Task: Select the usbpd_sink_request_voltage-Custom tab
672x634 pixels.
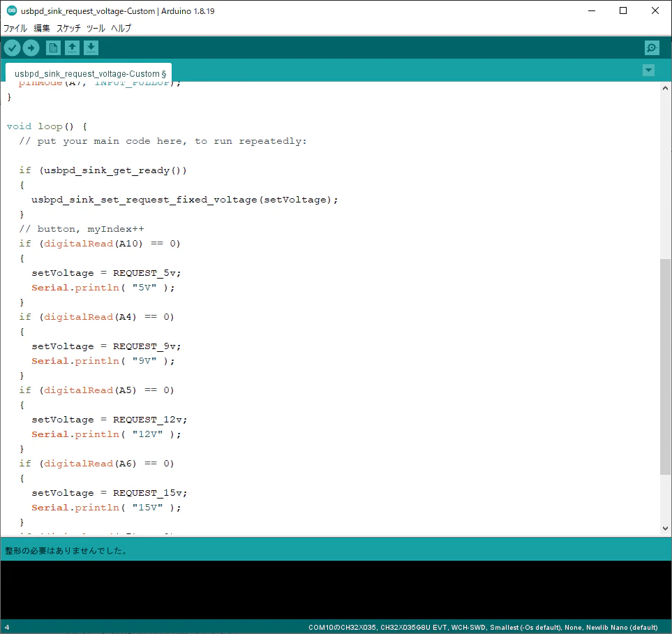Action: (x=89, y=73)
